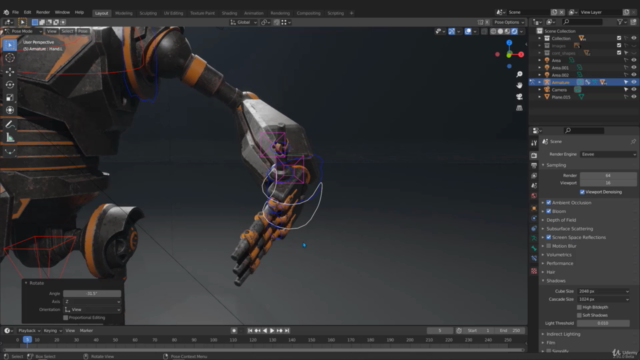This screenshot has width=640, height=360.
Task: Open the Render menu
Action: [43, 12]
